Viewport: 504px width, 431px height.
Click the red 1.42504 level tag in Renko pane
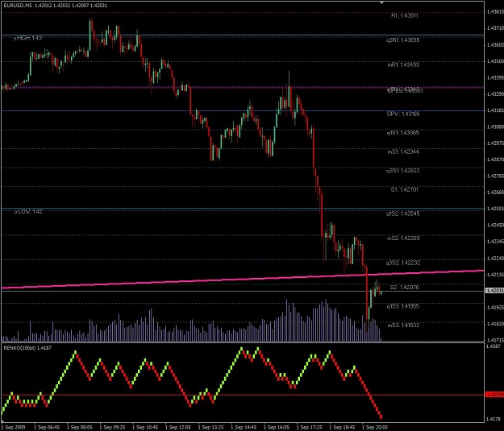(x=494, y=395)
